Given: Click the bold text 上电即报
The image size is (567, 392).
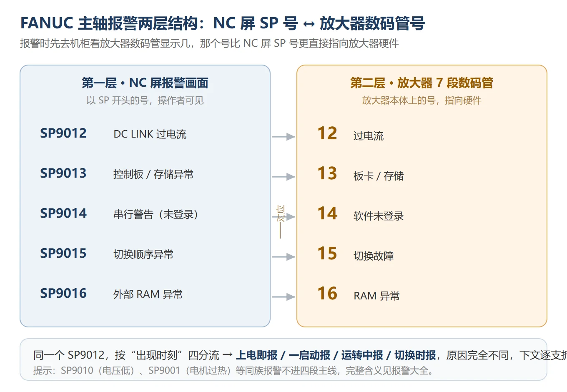Looking at the screenshot, I should (x=257, y=355).
